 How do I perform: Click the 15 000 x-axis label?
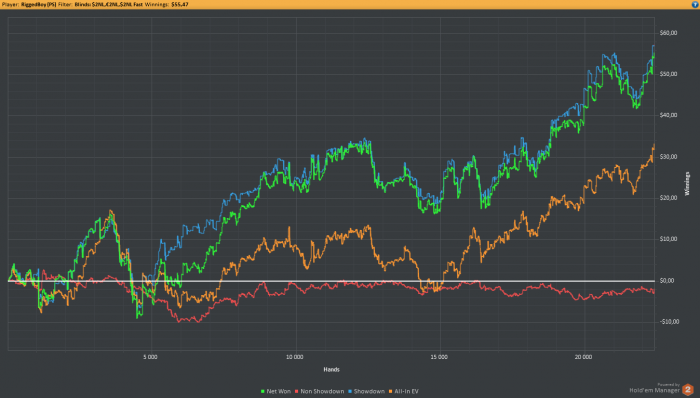(439, 357)
